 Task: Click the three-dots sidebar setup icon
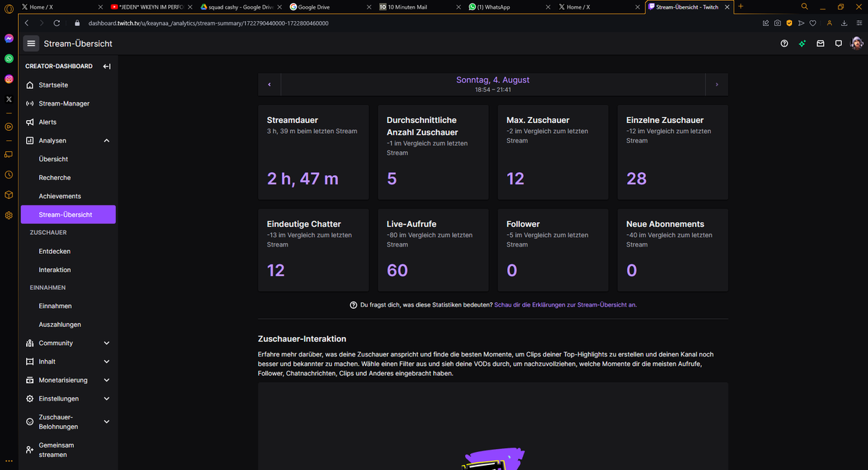point(9,461)
